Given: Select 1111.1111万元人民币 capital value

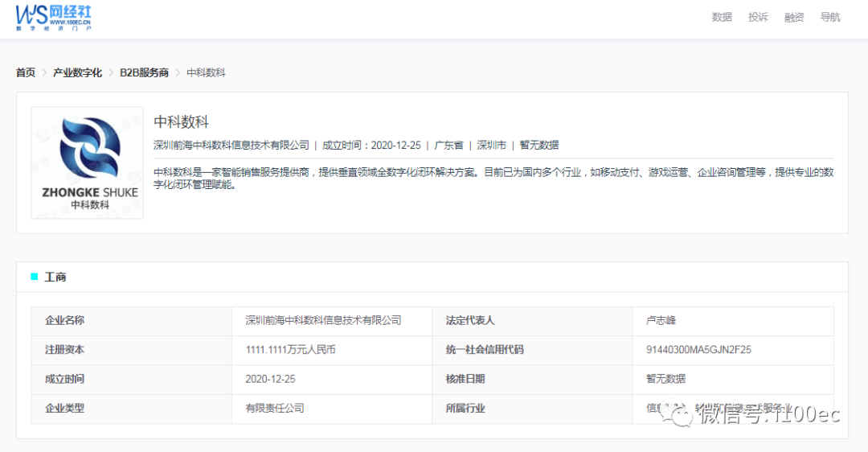Looking at the screenshot, I should (332, 350).
